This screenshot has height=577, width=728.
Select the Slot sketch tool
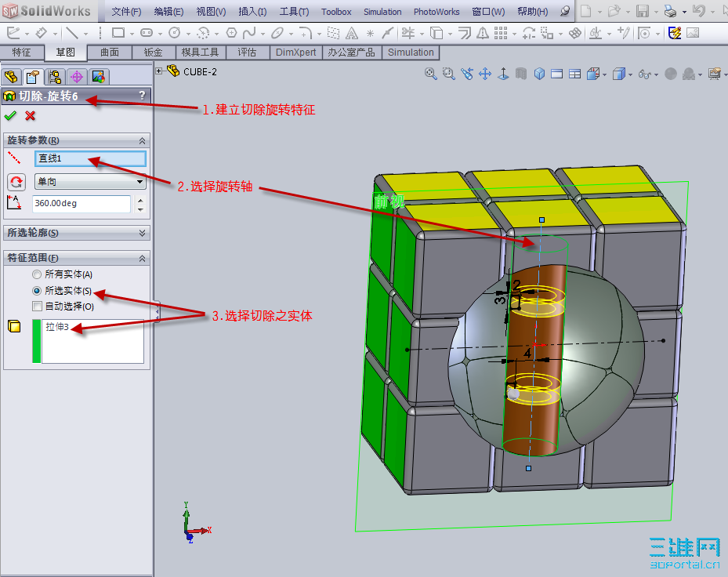click(x=147, y=33)
